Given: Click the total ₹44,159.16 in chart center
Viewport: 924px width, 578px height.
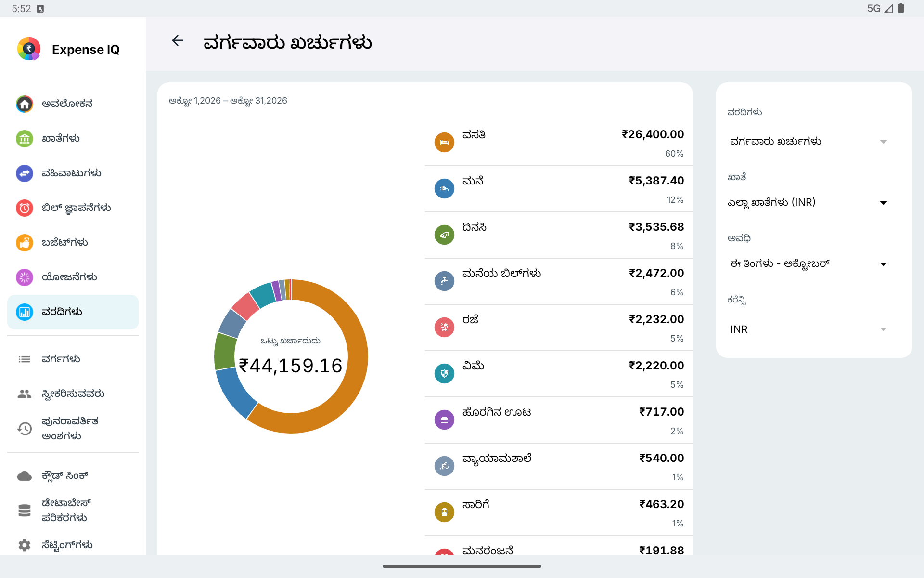Looking at the screenshot, I should click(291, 366).
